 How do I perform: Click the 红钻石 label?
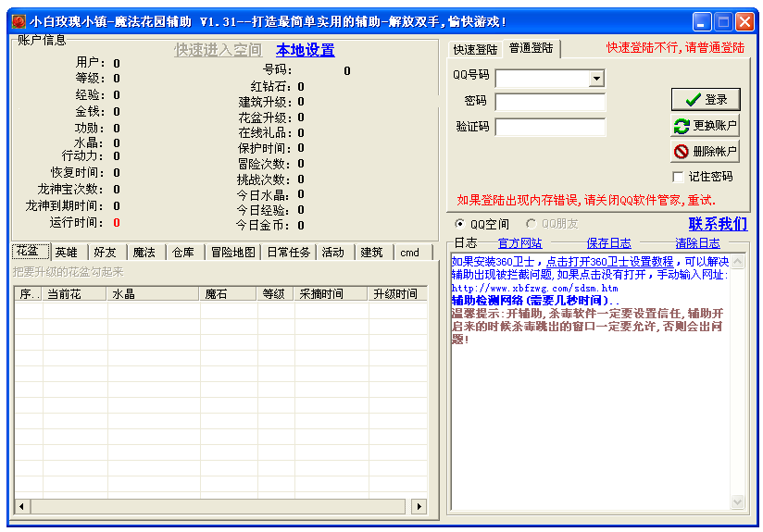(x=270, y=87)
